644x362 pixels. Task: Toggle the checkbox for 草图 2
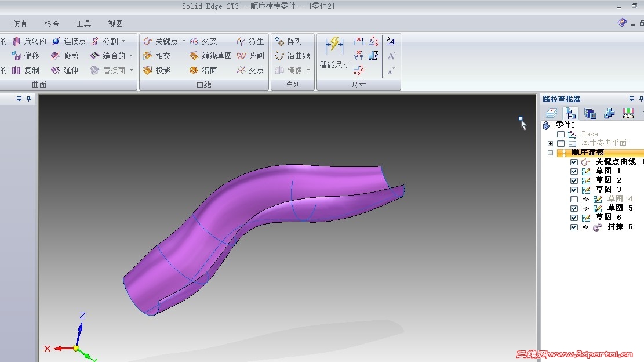pos(574,180)
